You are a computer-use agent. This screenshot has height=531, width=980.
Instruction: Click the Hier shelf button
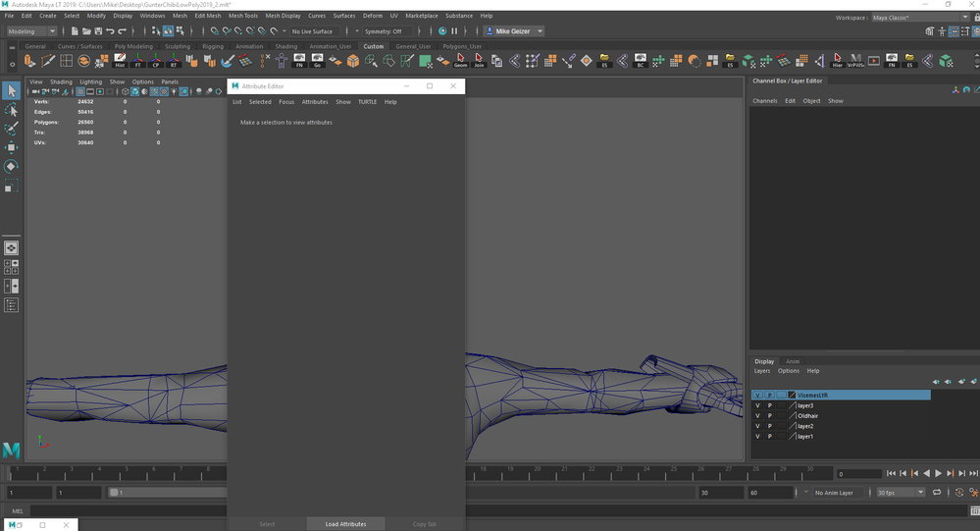click(838, 61)
